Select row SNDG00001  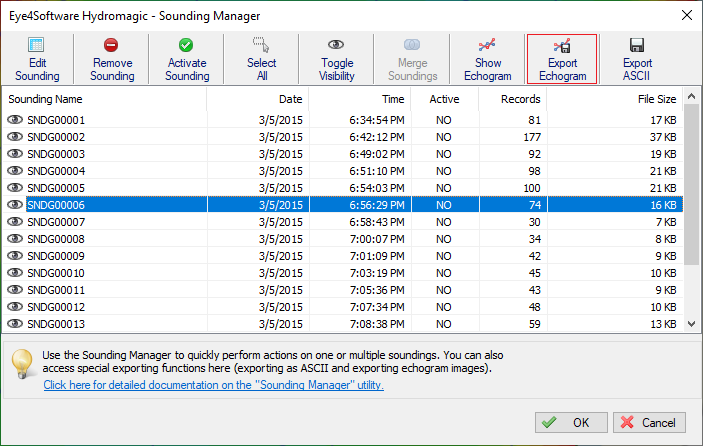(x=343, y=120)
